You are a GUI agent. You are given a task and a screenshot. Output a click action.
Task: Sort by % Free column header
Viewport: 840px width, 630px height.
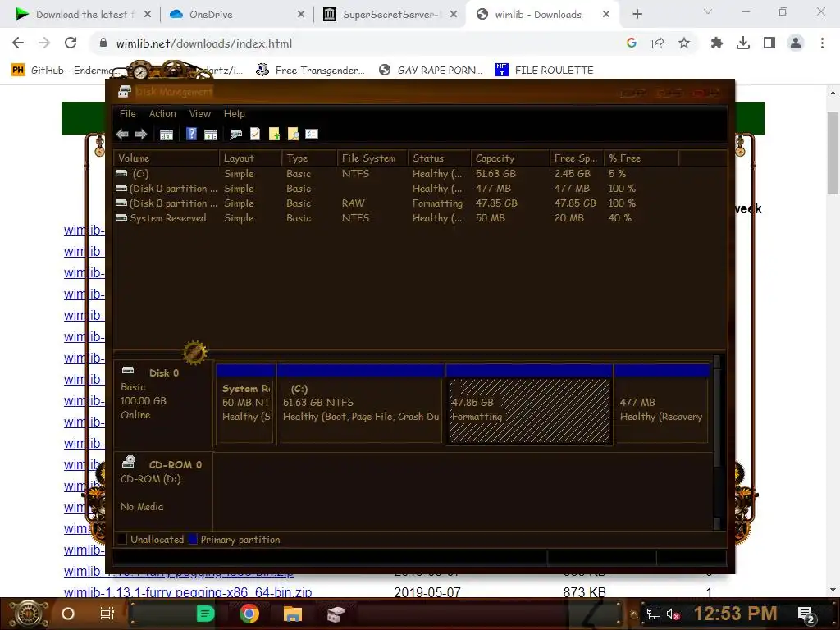pos(641,158)
